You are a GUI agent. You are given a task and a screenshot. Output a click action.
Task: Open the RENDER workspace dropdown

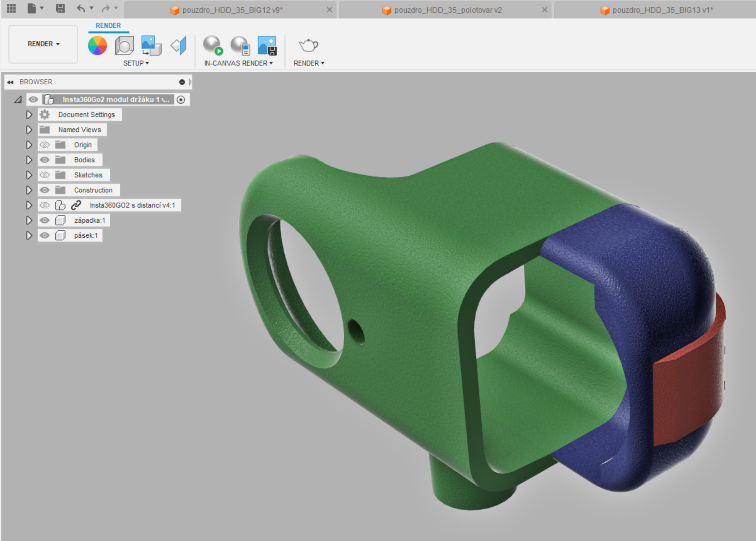point(43,44)
